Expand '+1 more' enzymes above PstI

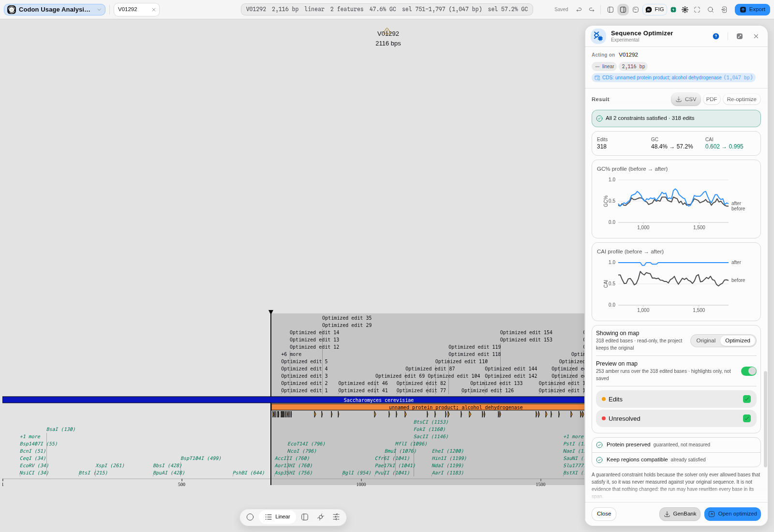573,437
